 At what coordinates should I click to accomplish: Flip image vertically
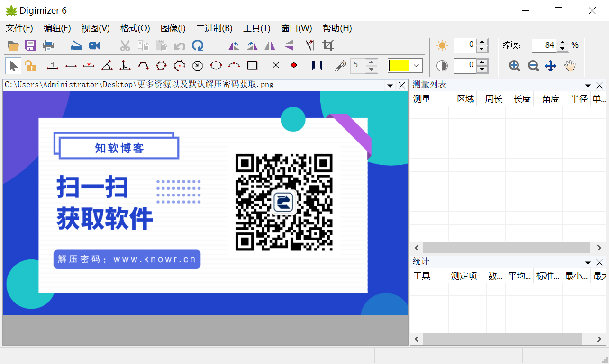289,46
